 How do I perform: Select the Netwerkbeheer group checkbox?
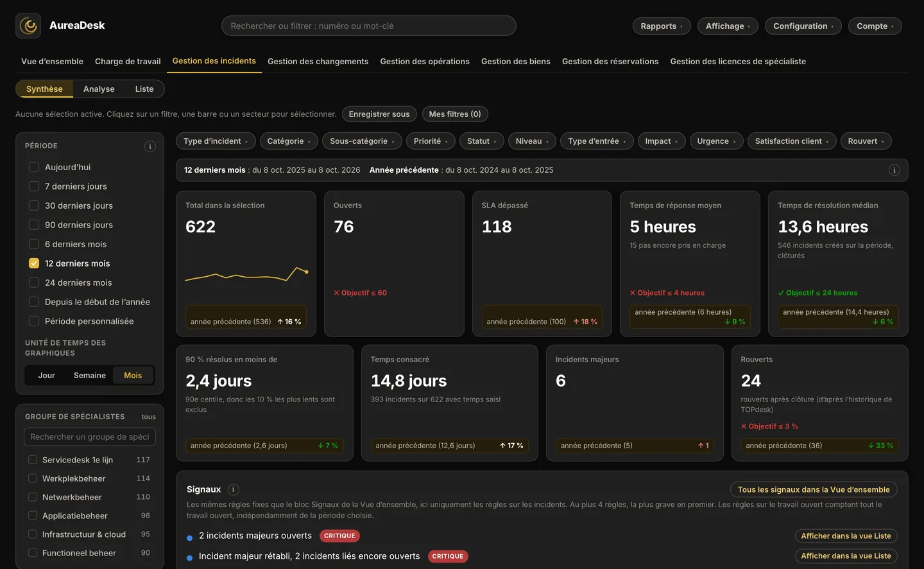(33, 497)
